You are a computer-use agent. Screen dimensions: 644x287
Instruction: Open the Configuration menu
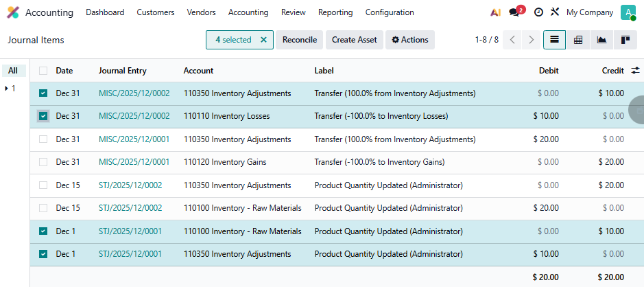(389, 12)
